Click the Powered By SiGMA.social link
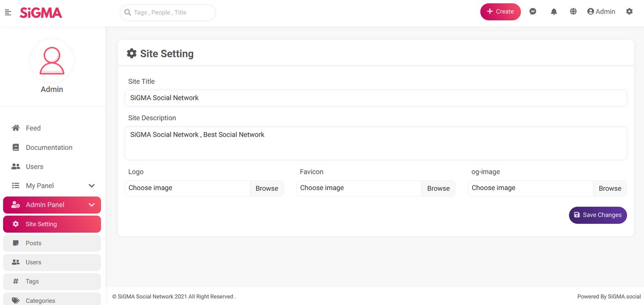 (x=609, y=297)
